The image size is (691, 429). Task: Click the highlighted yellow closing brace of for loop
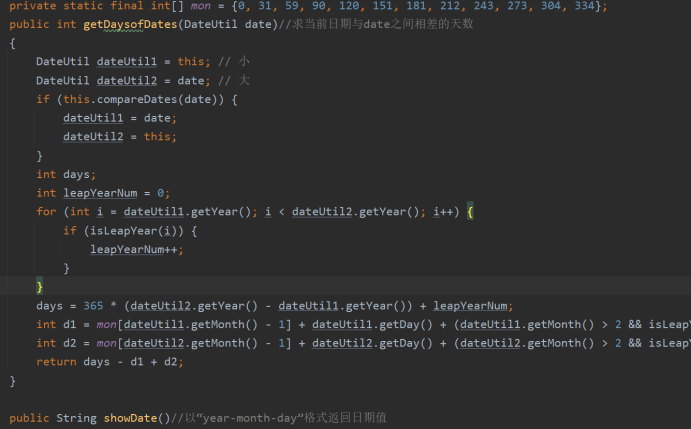click(39, 287)
